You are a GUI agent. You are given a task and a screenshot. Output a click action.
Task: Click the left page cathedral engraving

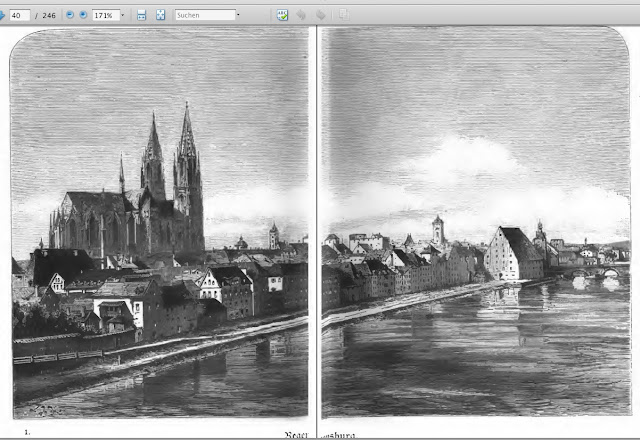point(160,223)
